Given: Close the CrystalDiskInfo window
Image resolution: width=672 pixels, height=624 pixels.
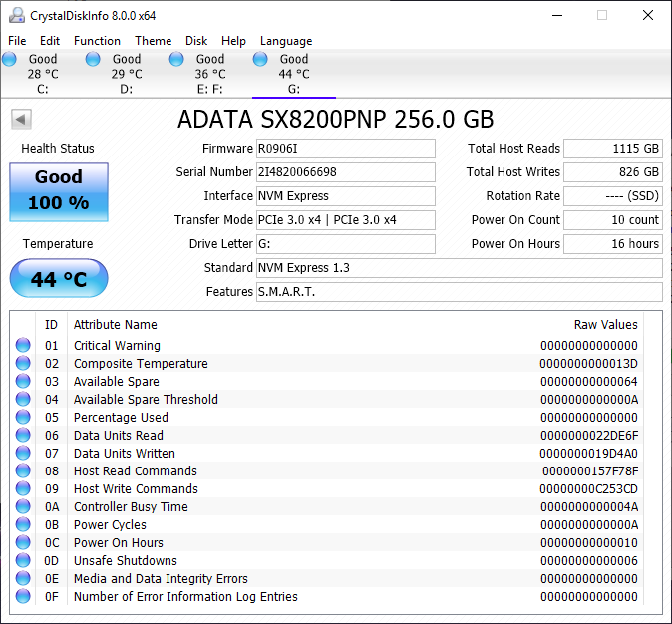Looking at the screenshot, I should (647, 15).
